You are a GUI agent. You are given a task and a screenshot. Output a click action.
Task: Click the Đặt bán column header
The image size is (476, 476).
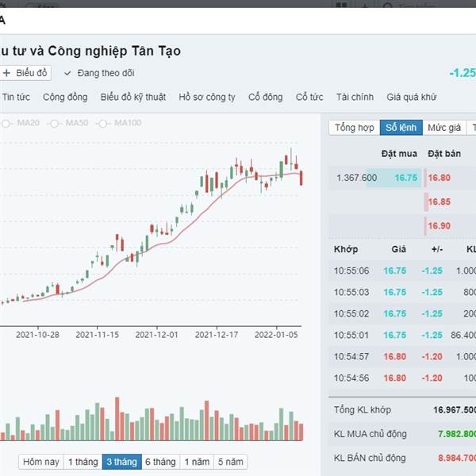point(444,154)
